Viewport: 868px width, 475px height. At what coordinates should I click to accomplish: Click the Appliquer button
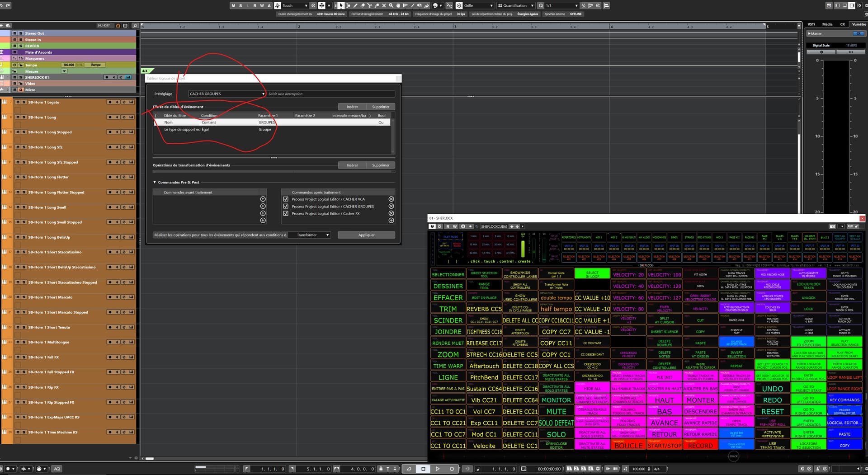(366, 235)
